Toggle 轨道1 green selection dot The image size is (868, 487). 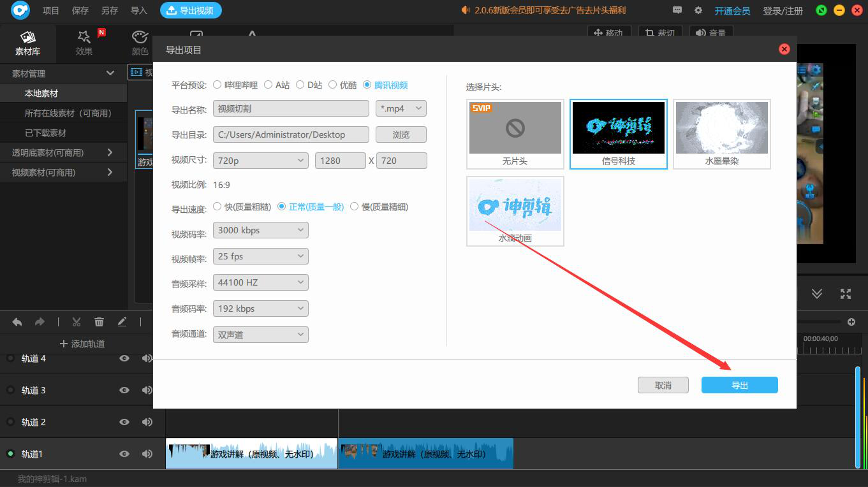tap(10, 454)
